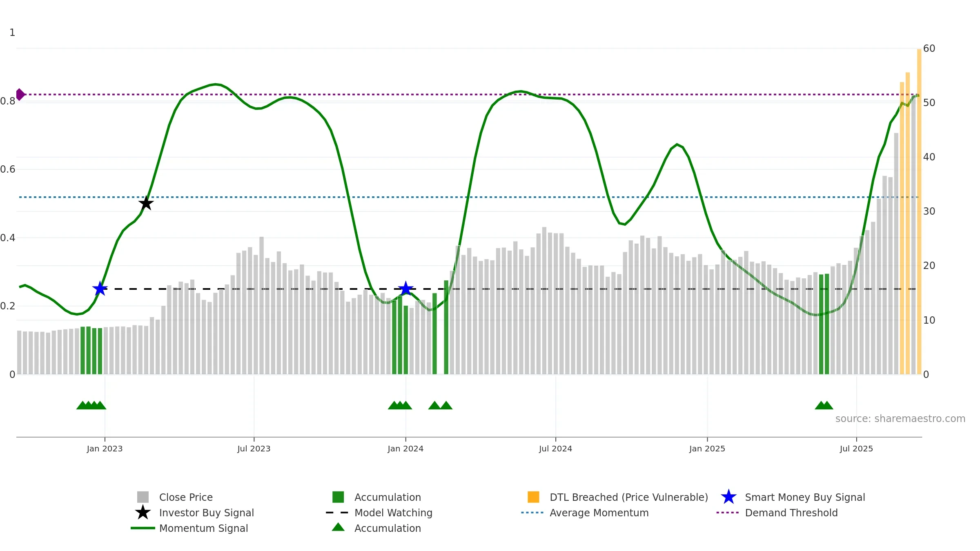Click the Jan 2025 axis label

(707, 449)
